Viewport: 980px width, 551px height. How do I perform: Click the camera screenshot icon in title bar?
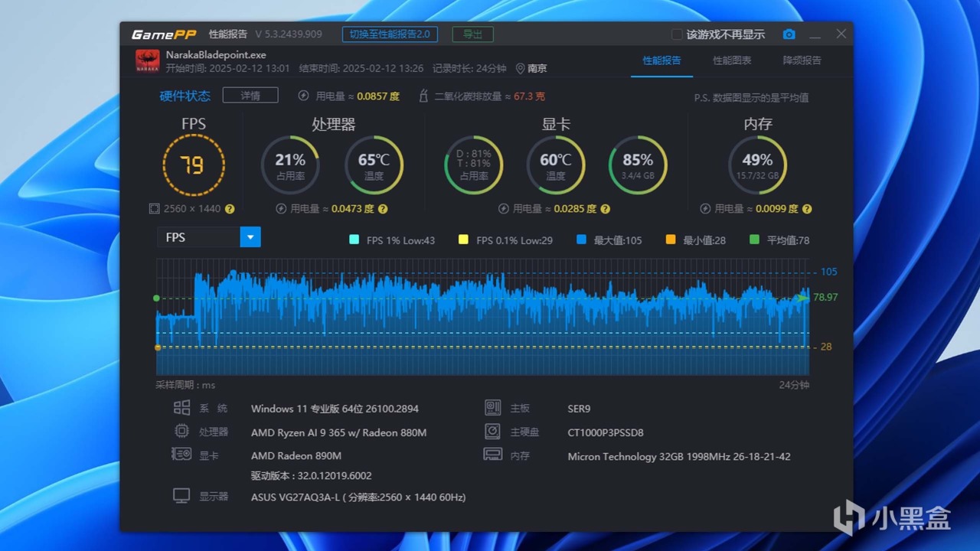(789, 34)
